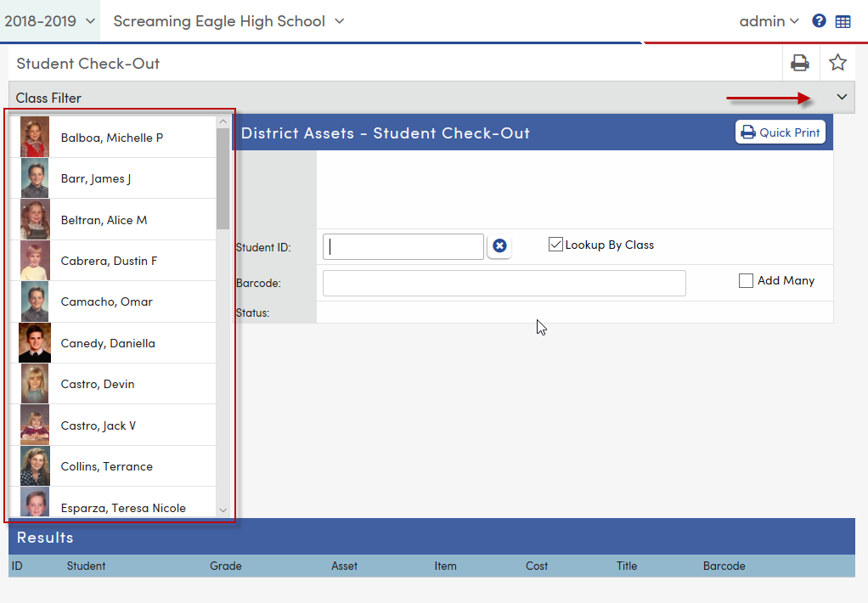The width and height of the screenshot is (868, 603).
Task: Click the printer icon inside Quick Print
Action: 747,132
